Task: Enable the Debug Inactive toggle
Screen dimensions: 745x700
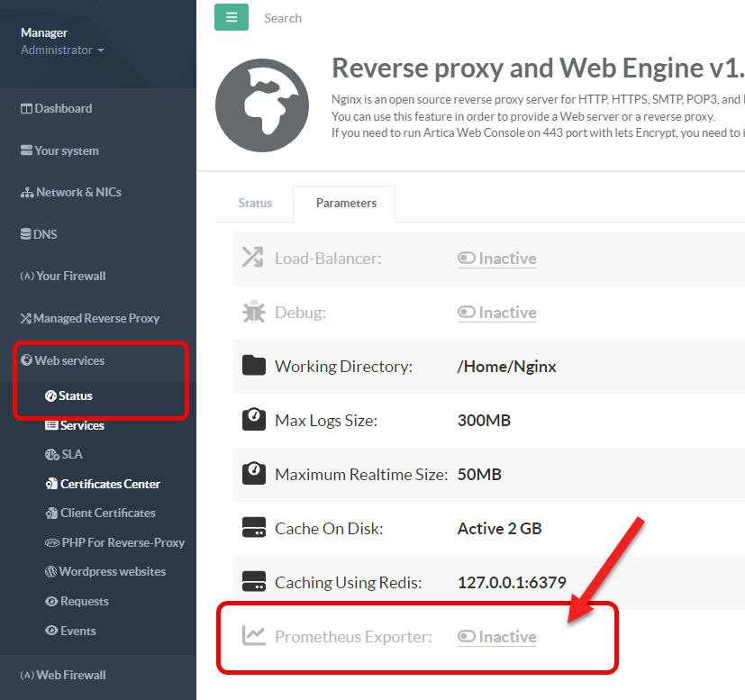Action: (497, 313)
